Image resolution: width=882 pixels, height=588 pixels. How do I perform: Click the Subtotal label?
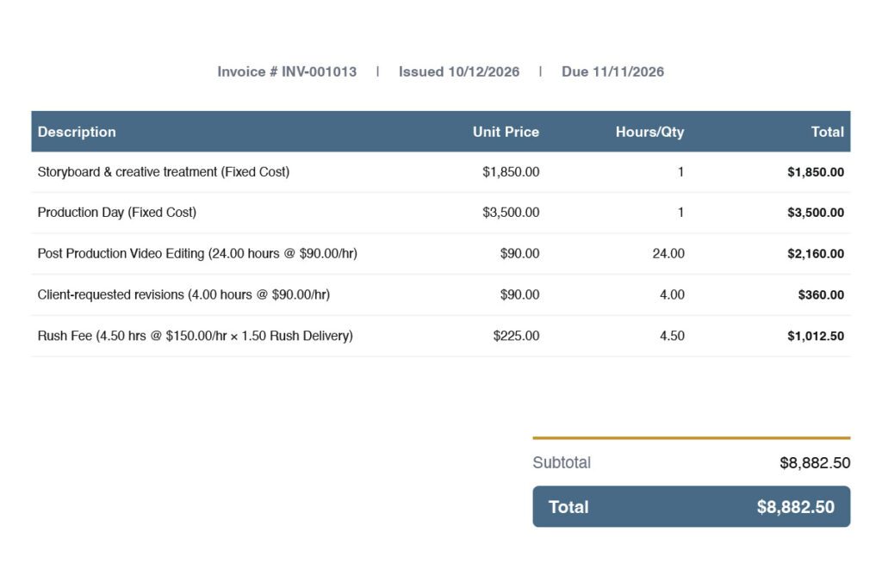[562, 462]
